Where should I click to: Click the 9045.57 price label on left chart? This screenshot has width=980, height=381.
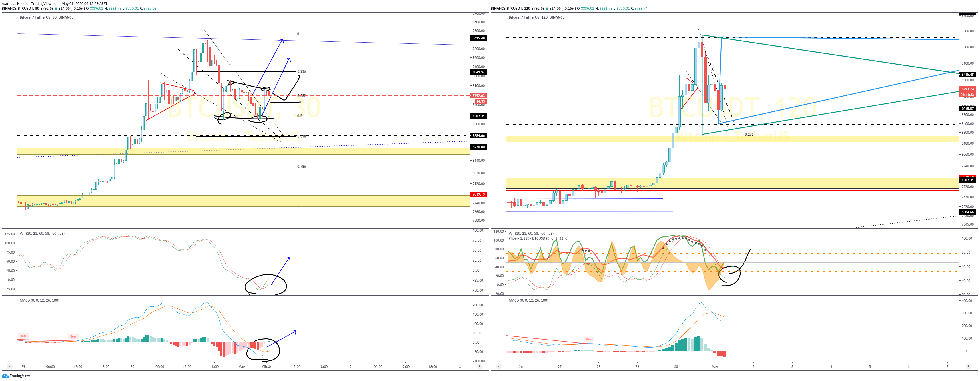point(479,72)
